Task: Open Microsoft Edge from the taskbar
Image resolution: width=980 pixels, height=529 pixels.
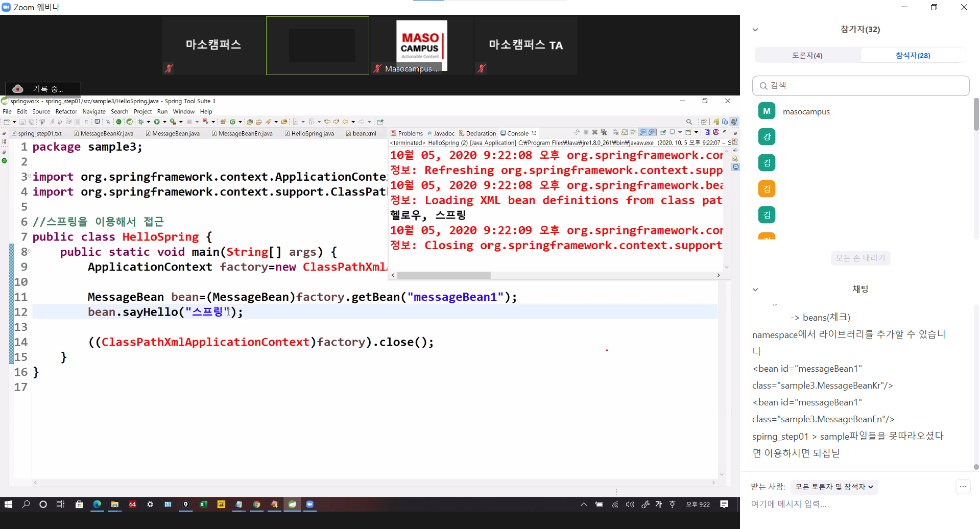Action: pos(97,504)
